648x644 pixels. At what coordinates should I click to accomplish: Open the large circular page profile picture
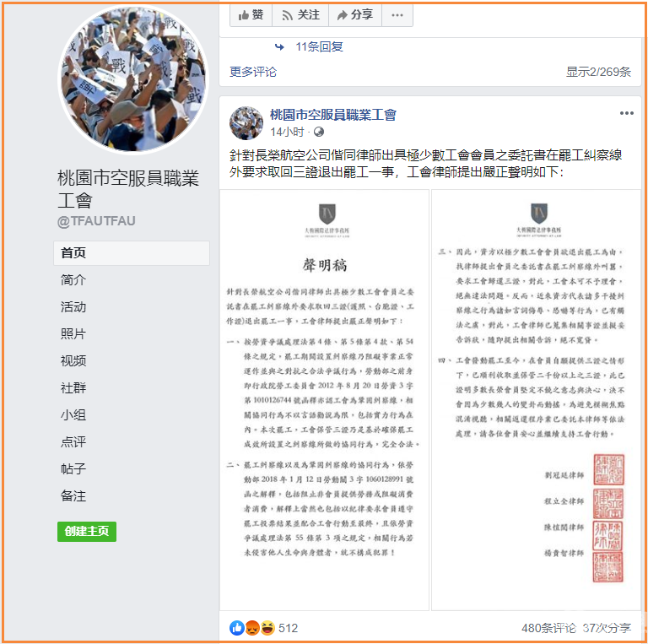coord(133,79)
